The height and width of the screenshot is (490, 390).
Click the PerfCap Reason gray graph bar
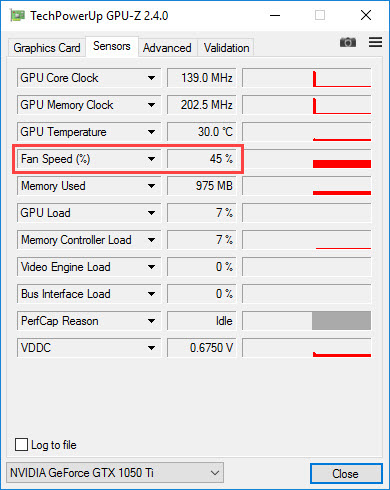click(x=341, y=321)
